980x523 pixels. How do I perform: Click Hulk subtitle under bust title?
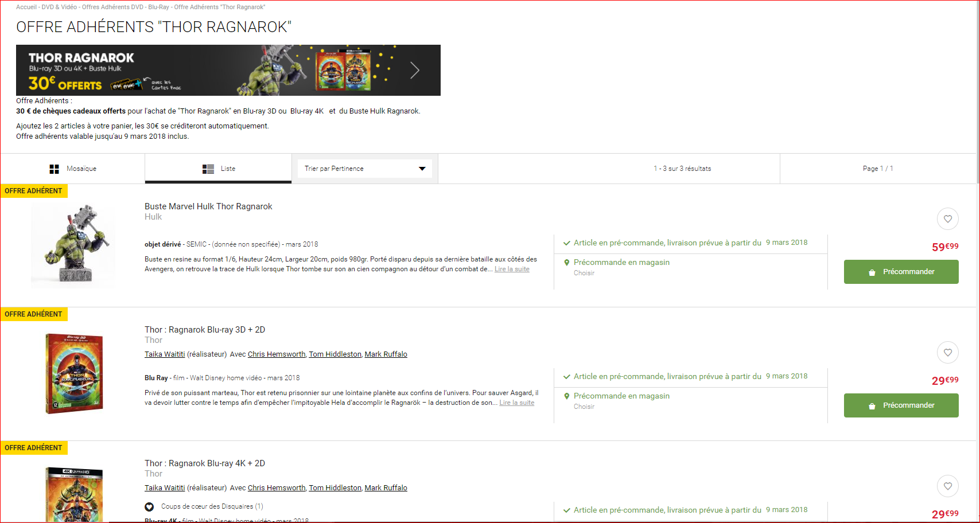(x=153, y=217)
